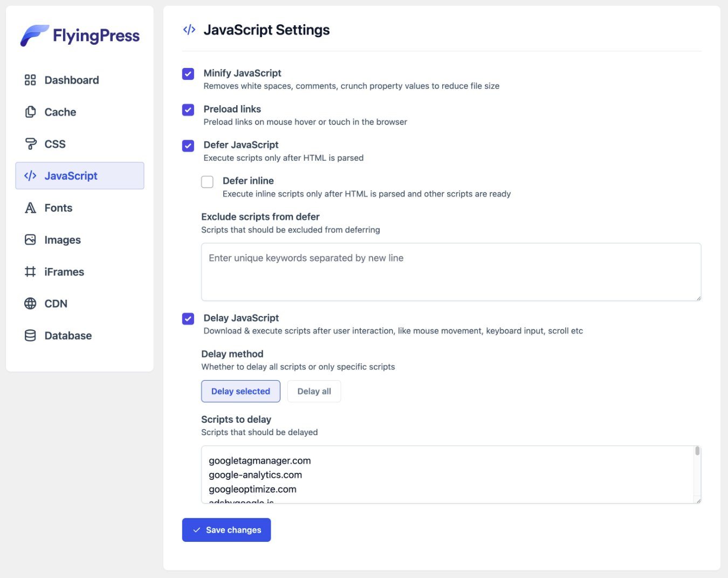Select the JavaScript menu item
The width and height of the screenshot is (728, 578).
point(80,175)
